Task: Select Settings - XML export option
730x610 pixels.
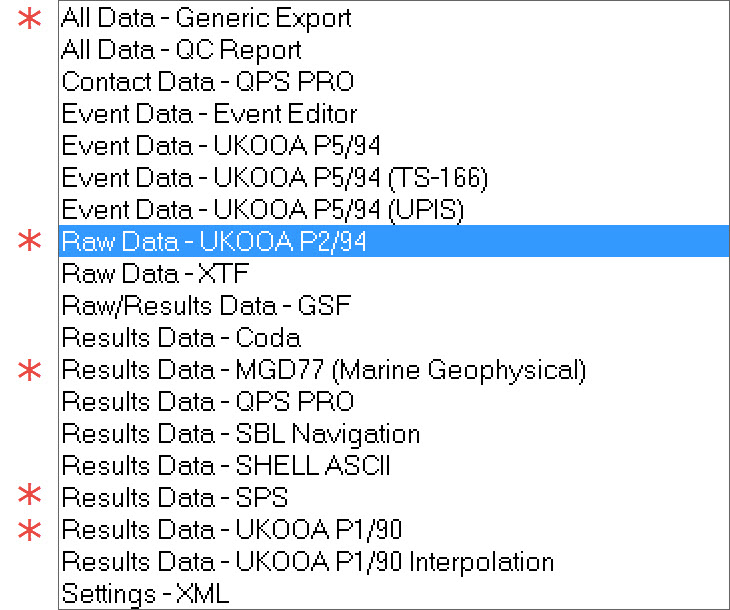Action: 145,594
